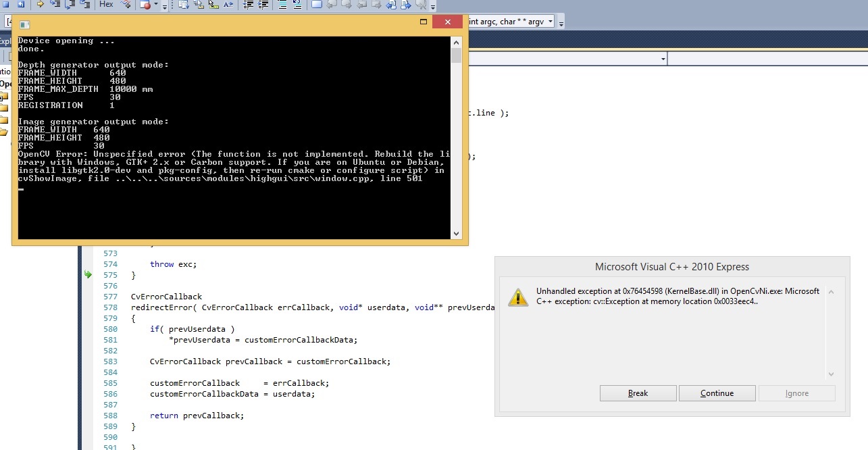Click the 'throw exc;' code line
The height and width of the screenshot is (450, 868).
[174, 264]
